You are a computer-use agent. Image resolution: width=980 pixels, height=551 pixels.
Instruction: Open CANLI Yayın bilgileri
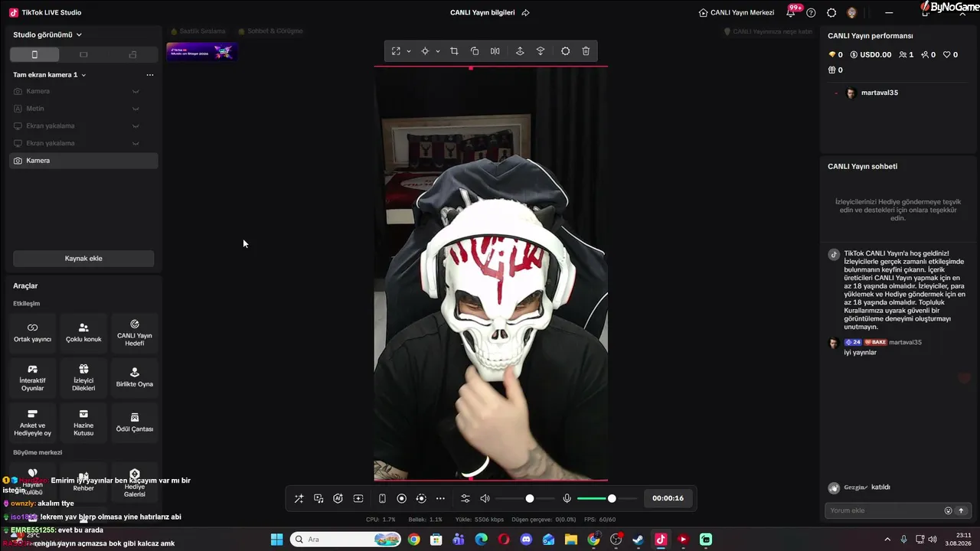click(482, 12)
